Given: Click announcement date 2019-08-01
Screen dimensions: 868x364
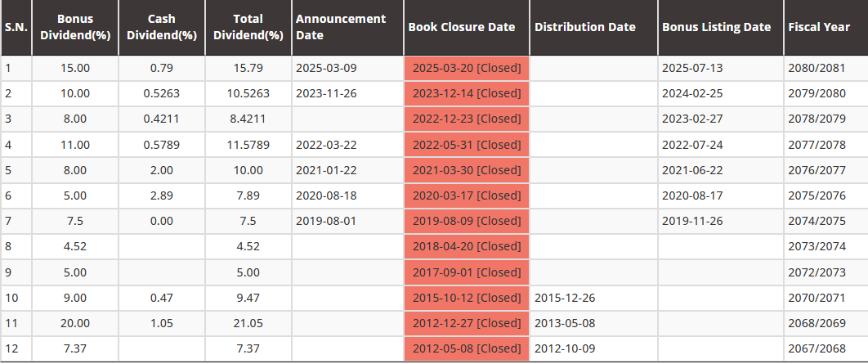Looking at the screenshot, I should tap(326, 221).
